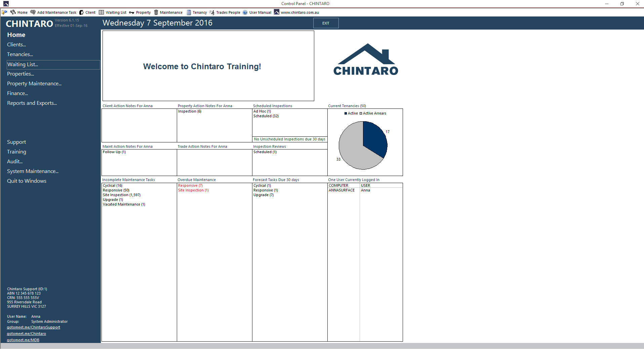
Task: Select overdue Site Inspection (1) in red
Action: pyautogui.click(x=193, y=190)
